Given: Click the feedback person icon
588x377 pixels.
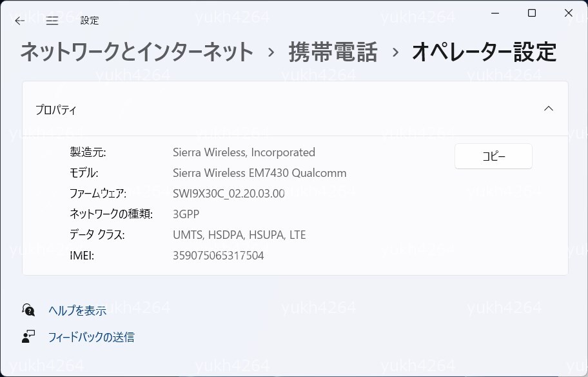Looking at the screenshot, I should [x=28, y=336].
